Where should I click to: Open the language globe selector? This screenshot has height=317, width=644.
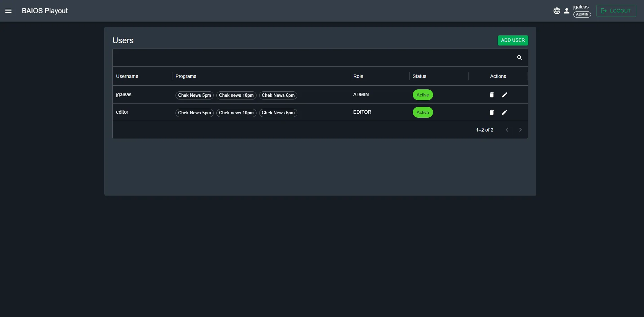[557, 11]
